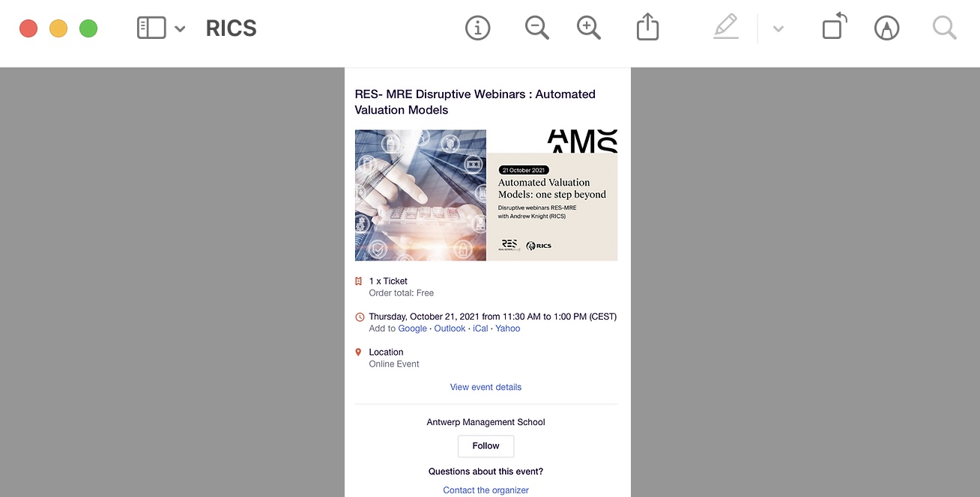Click the Follow button
This screenshot has height=497, width=980.
[x=486, y=446]
